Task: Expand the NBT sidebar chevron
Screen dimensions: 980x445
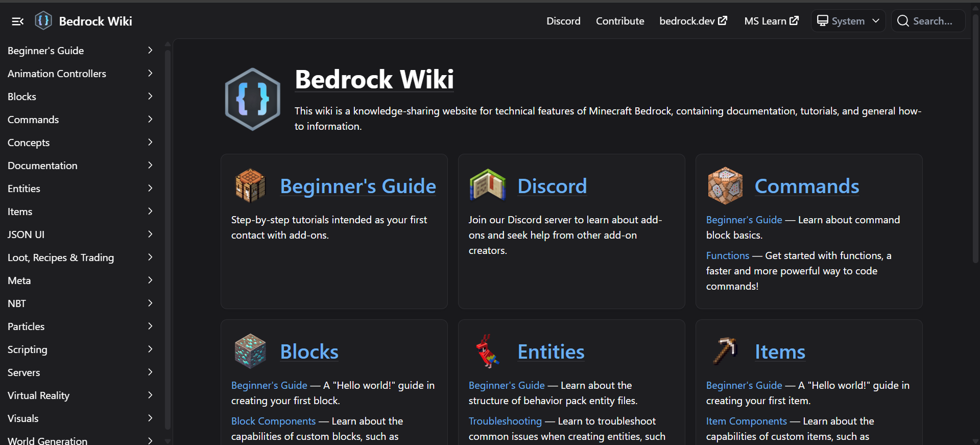Action: pyautogui.click(x=150, y=303)
